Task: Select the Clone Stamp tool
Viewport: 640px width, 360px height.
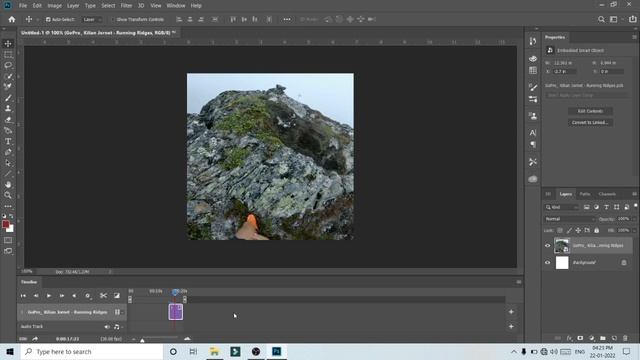Action: pos(8,109)
